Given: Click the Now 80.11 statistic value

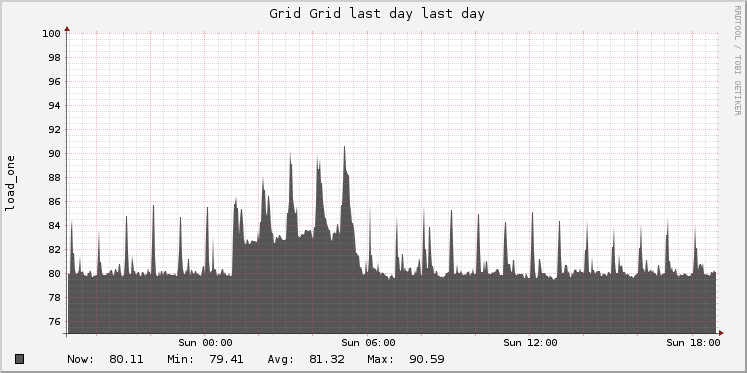Looking at the screenshot, I should 126,359.
